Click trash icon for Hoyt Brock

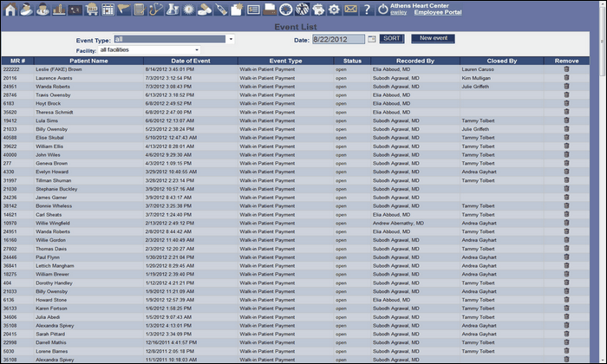coord(566,103)
